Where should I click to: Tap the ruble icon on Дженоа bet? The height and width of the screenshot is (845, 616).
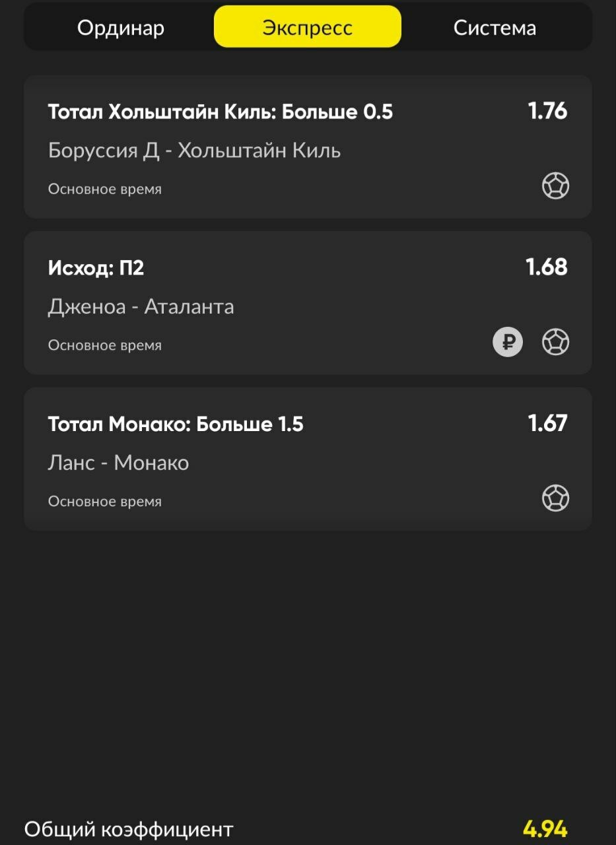coord(508,342)
